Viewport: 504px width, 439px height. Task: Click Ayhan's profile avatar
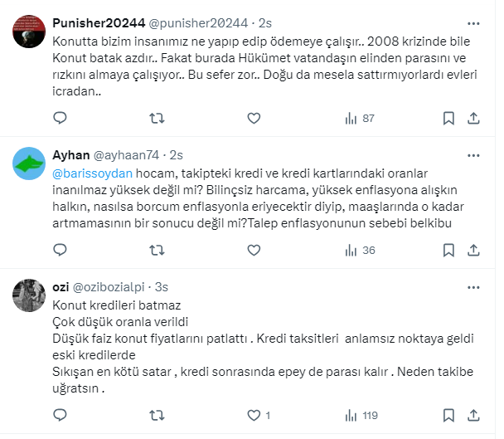30,165
